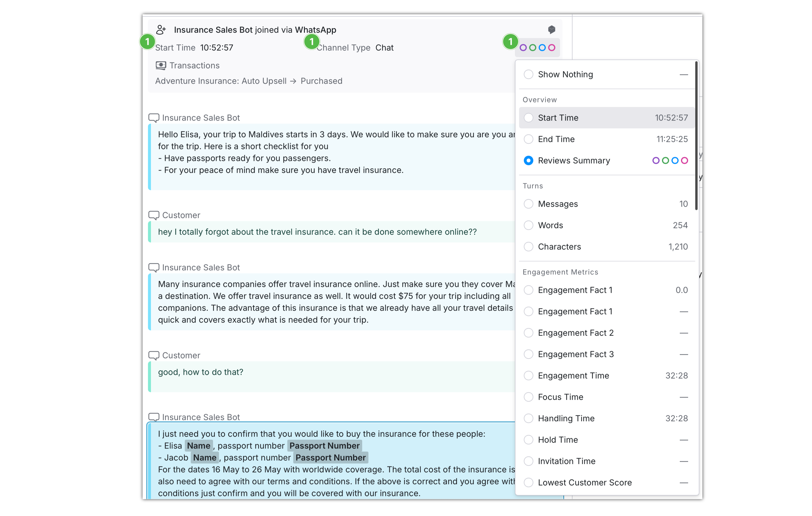Click the green badge next to Start Time
812x516 pixels.
[147, 42]
